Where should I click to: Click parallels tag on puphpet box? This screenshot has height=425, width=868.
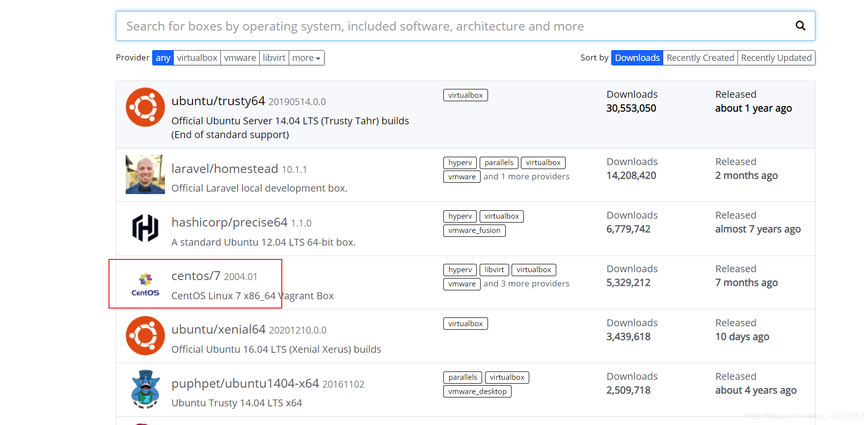[462, 377]
